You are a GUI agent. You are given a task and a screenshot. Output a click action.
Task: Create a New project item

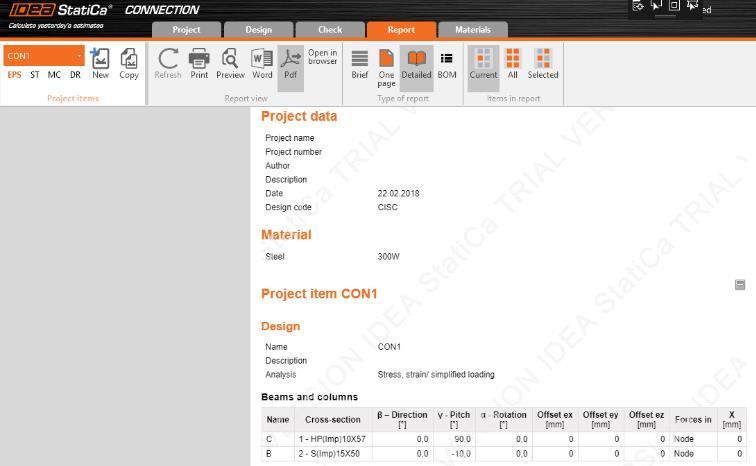pyautogui.click(x=100, y=63)
